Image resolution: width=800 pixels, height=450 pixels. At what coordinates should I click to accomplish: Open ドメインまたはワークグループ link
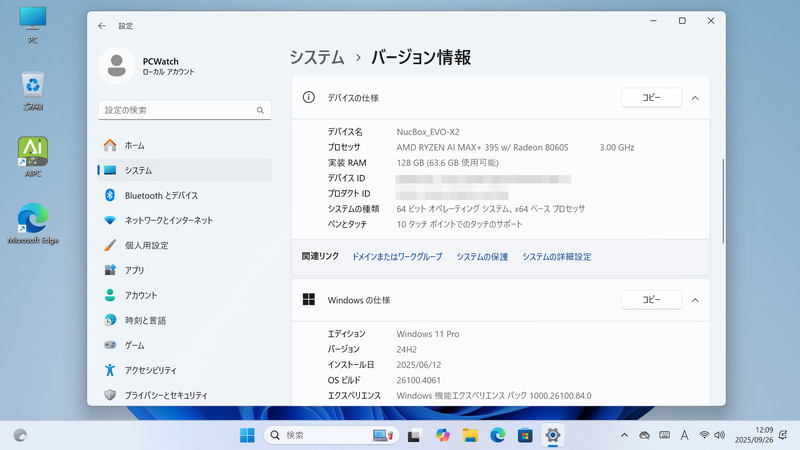point(397,257)
